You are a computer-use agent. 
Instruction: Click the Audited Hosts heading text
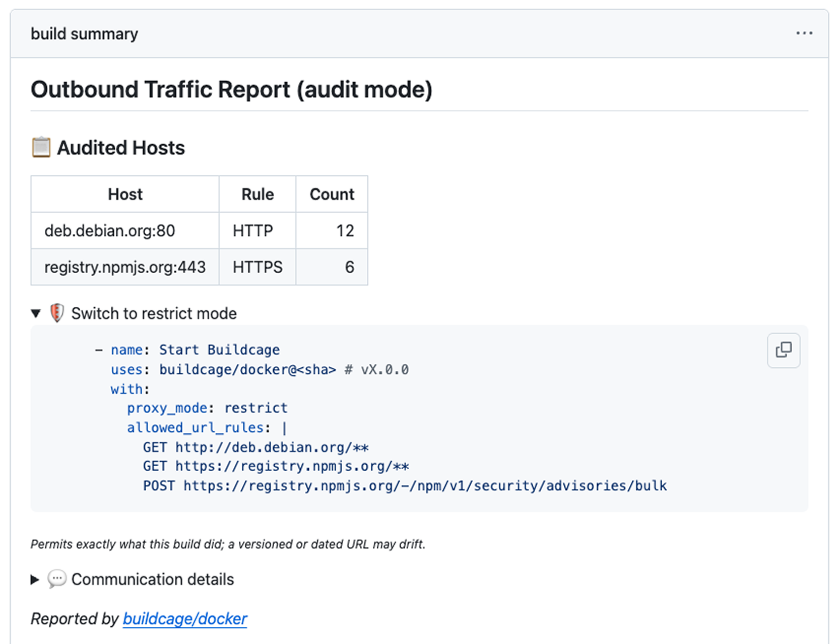pyautogui.click(x=121, y=148)
